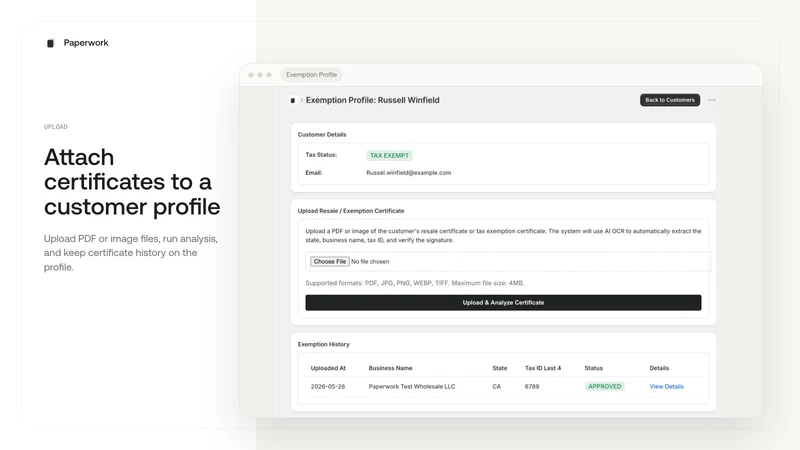Open View Details link for Paperwork Test Wholesale
Screen dimensions: 800x450
point(666,387)
